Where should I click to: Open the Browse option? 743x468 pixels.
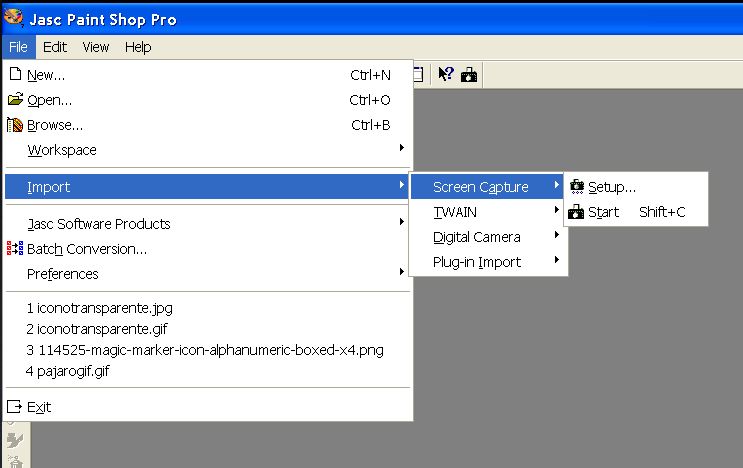pyautogui.click(x=55, y=125)
